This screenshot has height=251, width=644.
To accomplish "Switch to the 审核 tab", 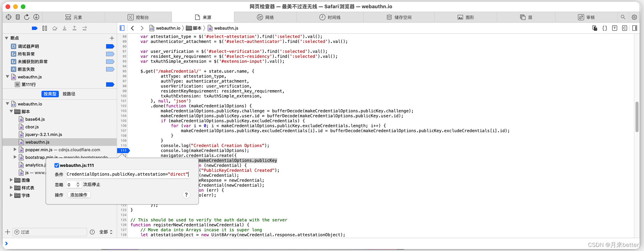I will click(x=586, y=17).
